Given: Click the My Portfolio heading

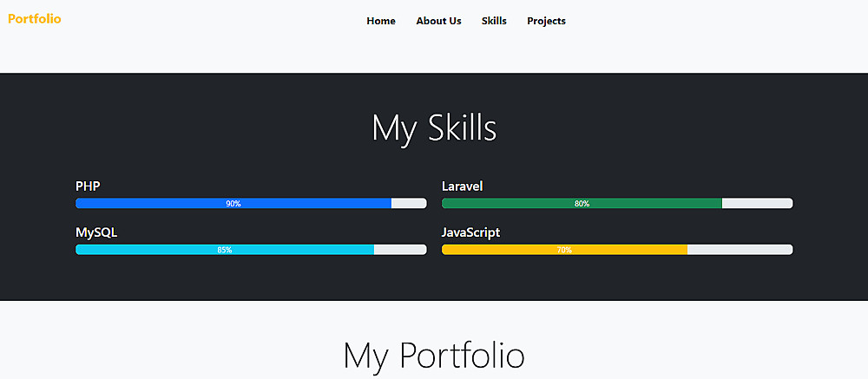Looking at the screenshot, I should (x=434, y=356).
